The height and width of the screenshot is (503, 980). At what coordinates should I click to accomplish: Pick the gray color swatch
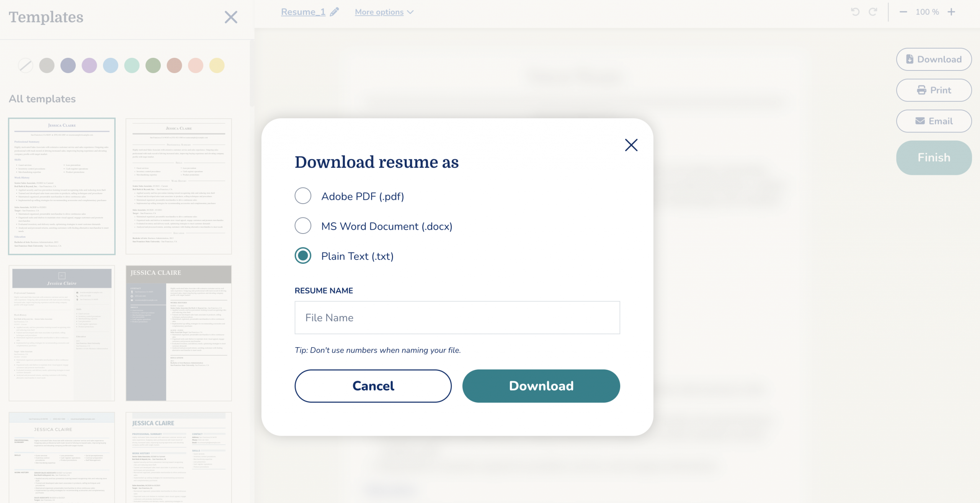(47, 65)
